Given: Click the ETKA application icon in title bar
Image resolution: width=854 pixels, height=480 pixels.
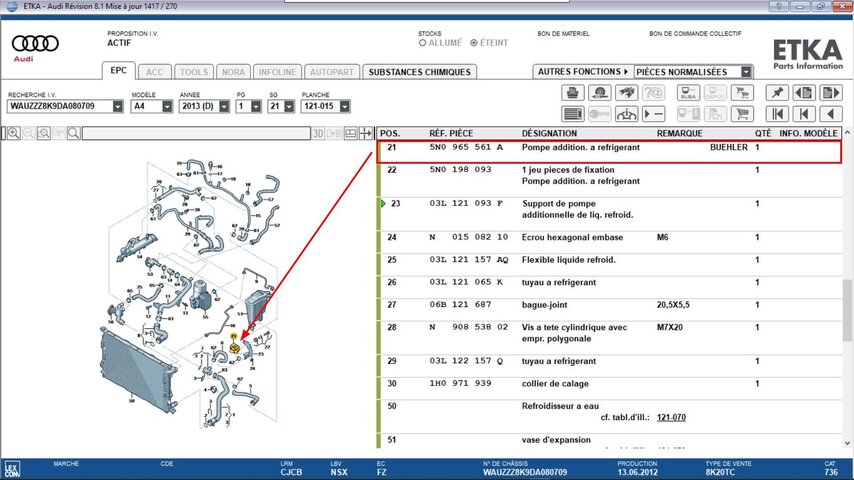Looking at the screenshot, I should [11, 7].
